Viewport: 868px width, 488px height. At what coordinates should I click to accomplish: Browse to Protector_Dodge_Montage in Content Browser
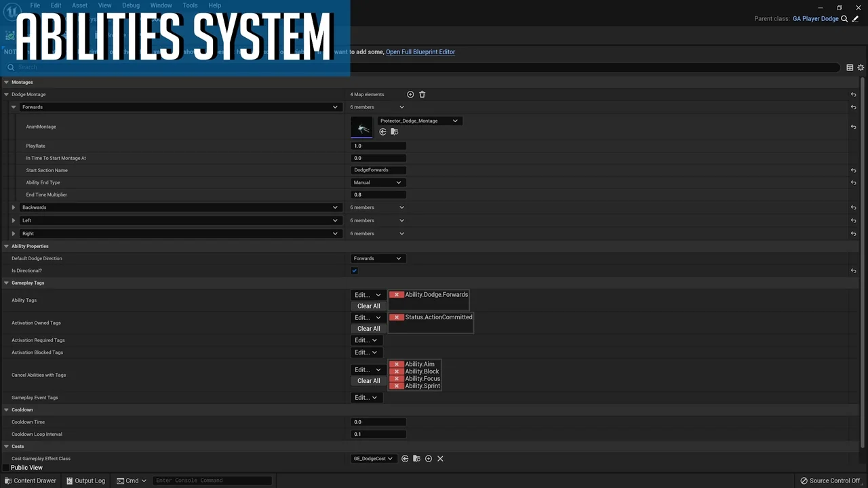(394, 132)
